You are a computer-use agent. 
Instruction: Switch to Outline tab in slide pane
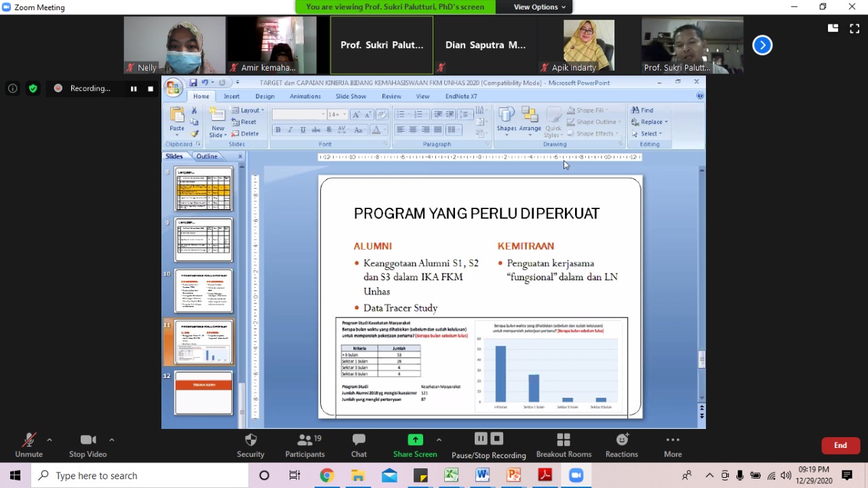(x=207, y=156)
